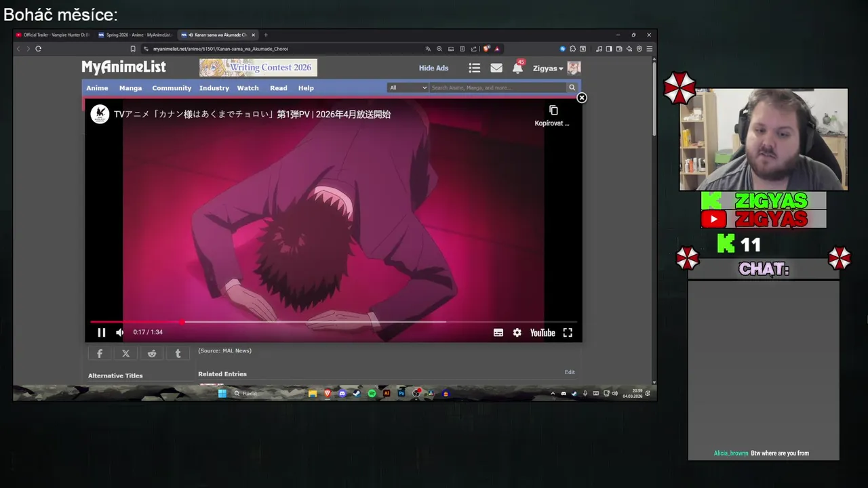
Task: Open the video settings gear
Action: point(517,333)
